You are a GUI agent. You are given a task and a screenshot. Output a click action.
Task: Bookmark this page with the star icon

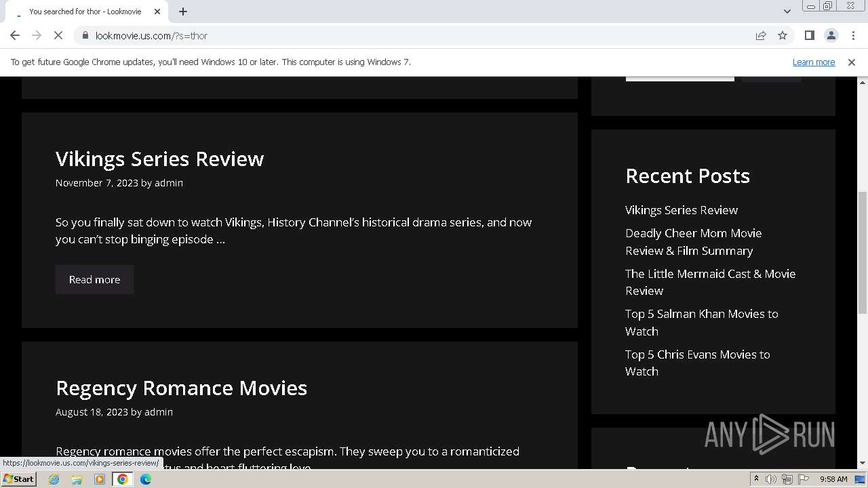tap(783, 35)
